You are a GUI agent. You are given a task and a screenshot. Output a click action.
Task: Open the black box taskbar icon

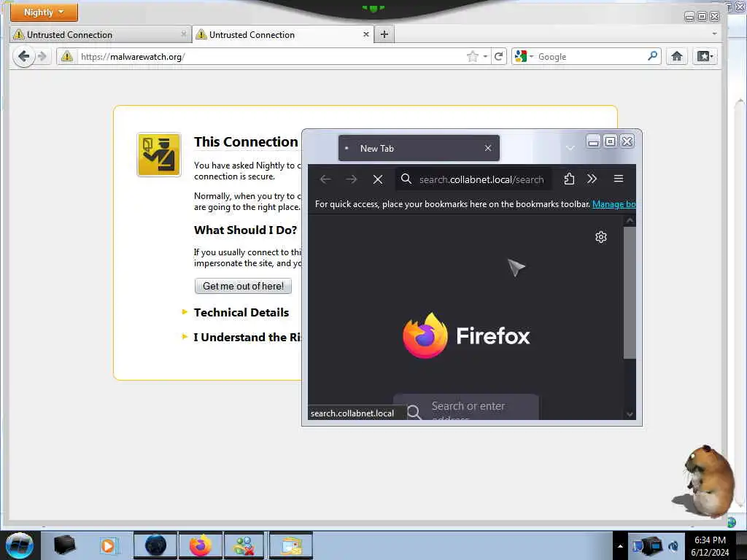(x=65, y=545)
